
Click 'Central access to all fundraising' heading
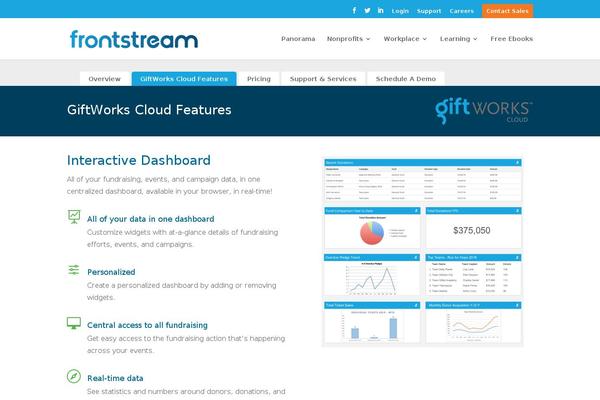[147, 325]
